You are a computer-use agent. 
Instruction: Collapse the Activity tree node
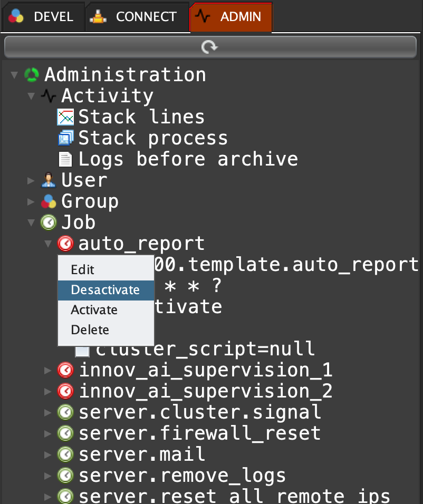coord(31,96)
